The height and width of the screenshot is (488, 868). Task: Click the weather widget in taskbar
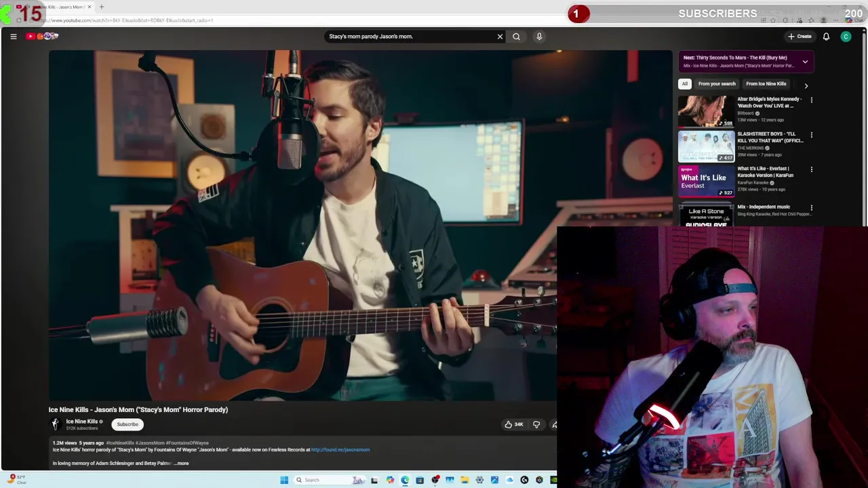pos(17,480)
